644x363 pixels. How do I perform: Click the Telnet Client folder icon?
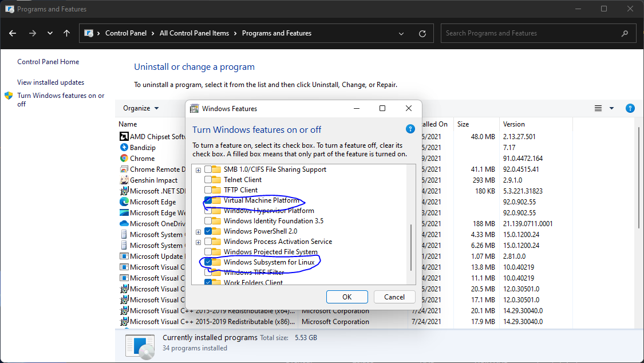click(x=216, y=179)
